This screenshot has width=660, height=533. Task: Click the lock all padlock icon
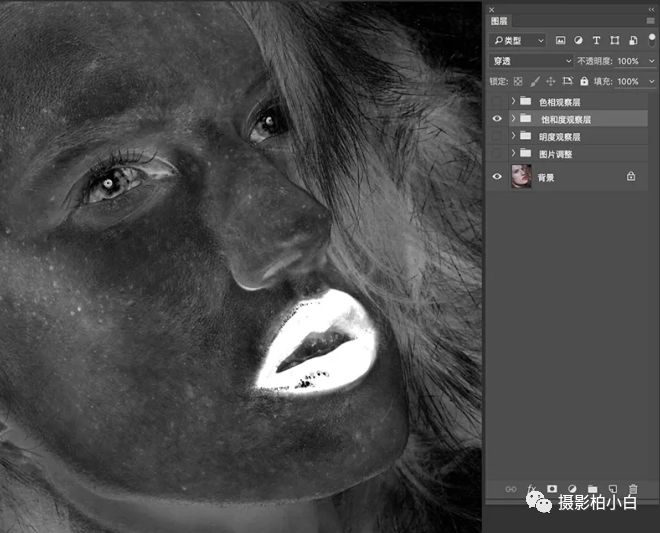584,81
